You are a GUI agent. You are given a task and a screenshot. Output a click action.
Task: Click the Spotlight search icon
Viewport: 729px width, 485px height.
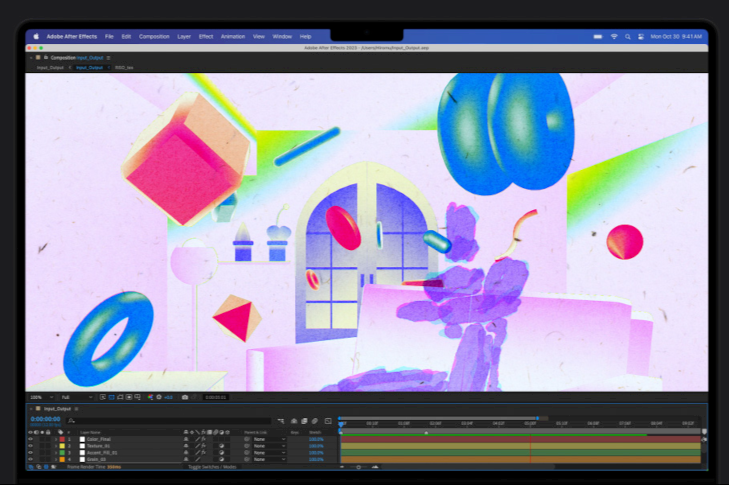click(628, 36)
